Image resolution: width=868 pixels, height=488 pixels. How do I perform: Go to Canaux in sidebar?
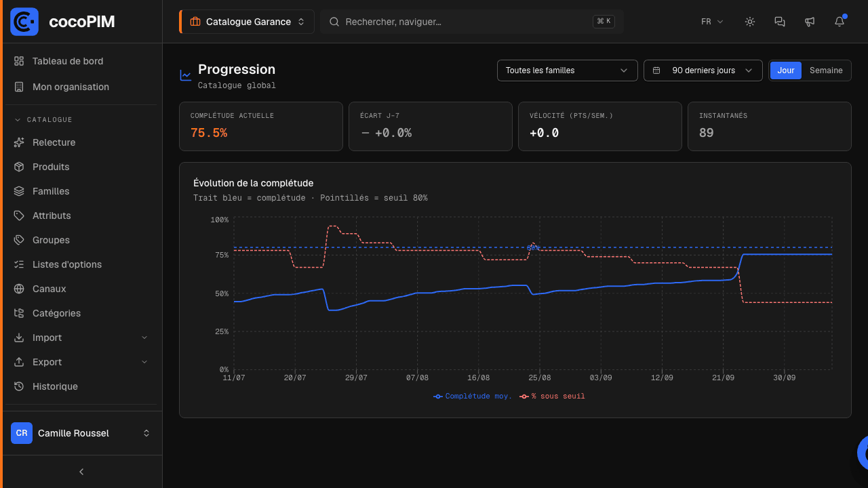click(x=81, y=289)
